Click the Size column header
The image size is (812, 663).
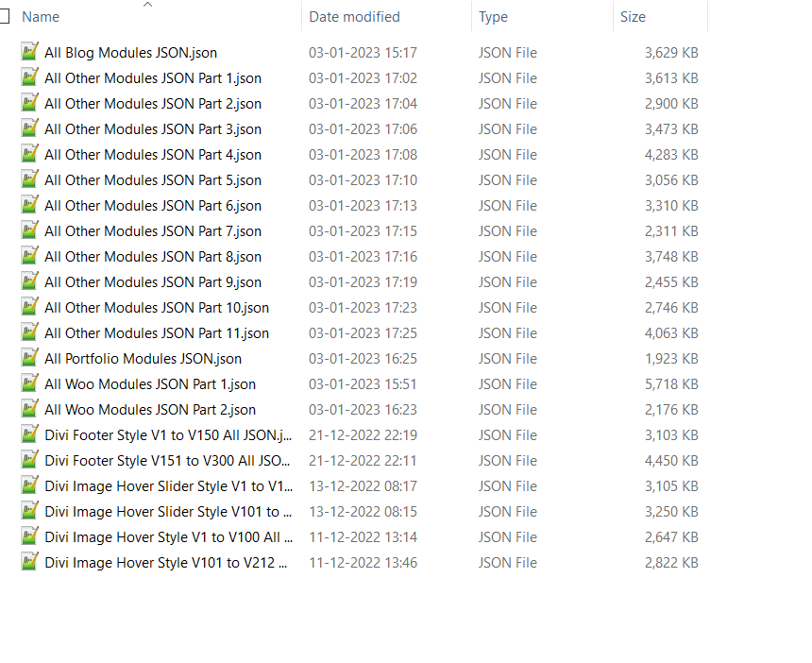pyautogui.click(x=633, y=17)
